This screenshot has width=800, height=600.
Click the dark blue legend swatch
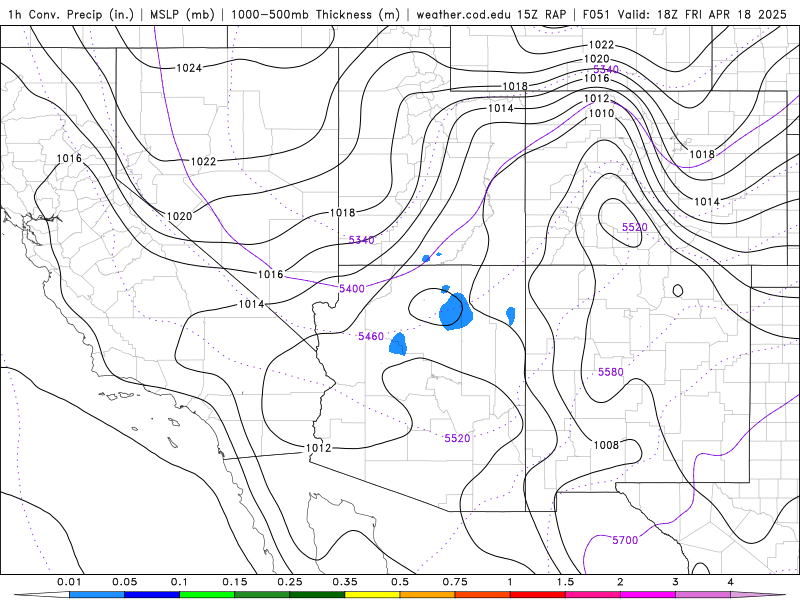coord(152,595)
